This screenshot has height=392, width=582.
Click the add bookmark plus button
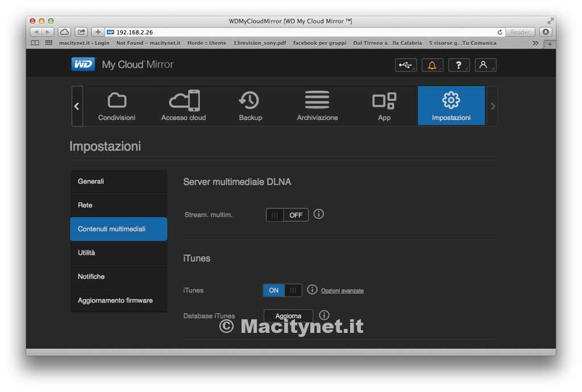[x=98, y=32]
